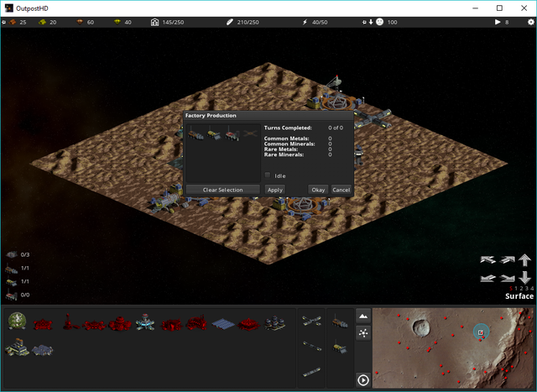Click the morale trend down arrow
The height and width of the screenshot is (392, 537).
(371, 23)
